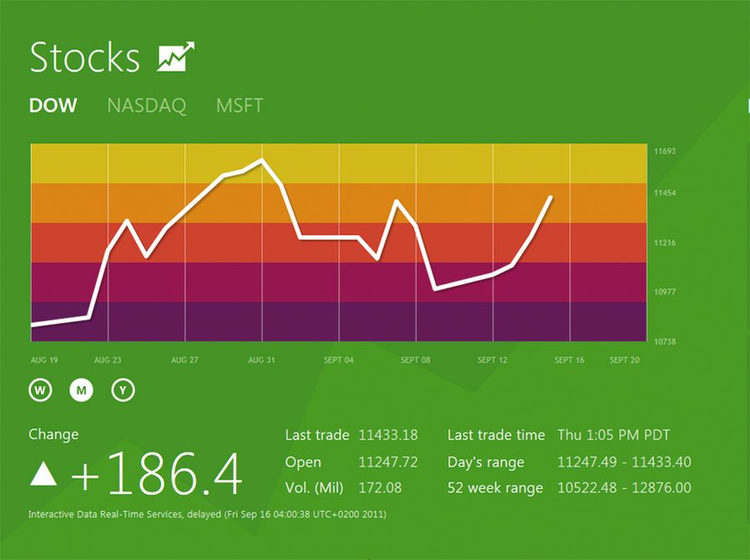Viewport: 750px width, 560px height.
Task: Click the AUG 19 axis label
Action: tap(44, 360)
